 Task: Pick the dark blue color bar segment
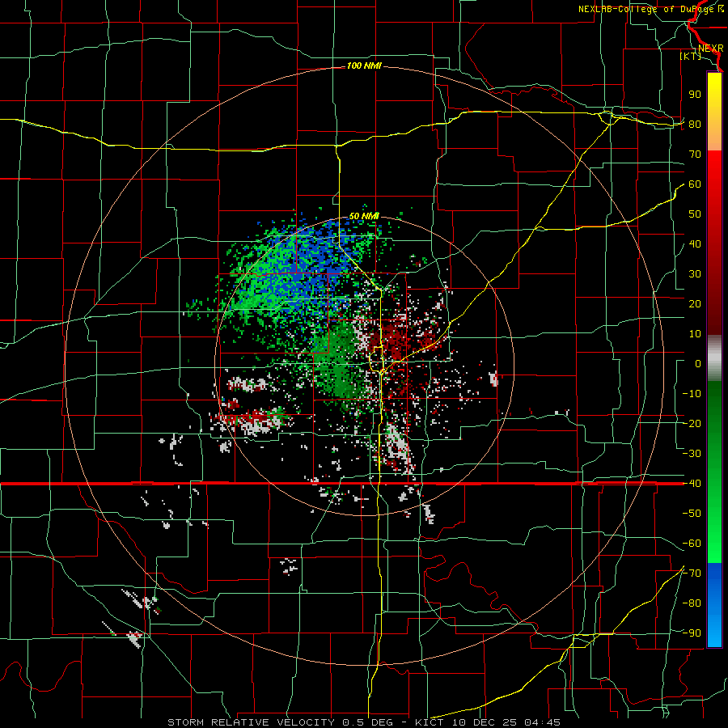point(714,576)
